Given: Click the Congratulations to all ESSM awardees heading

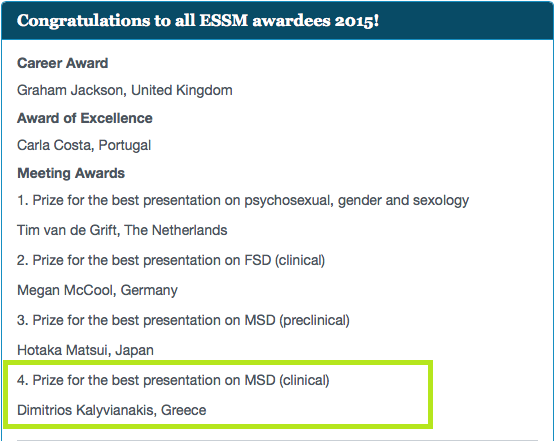Looking at the screenshot, I should 198,21.
